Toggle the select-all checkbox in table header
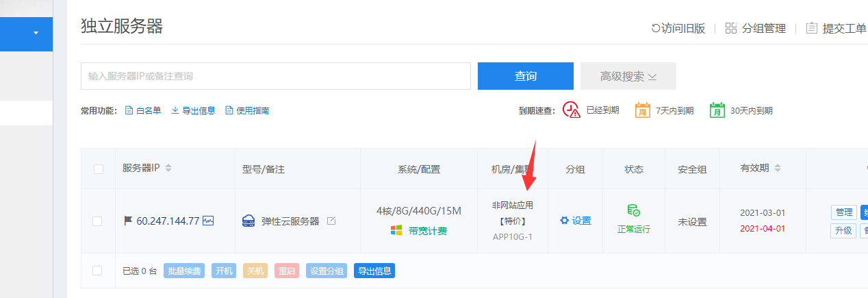Screen dimensions: 868x298 (98, 169)
